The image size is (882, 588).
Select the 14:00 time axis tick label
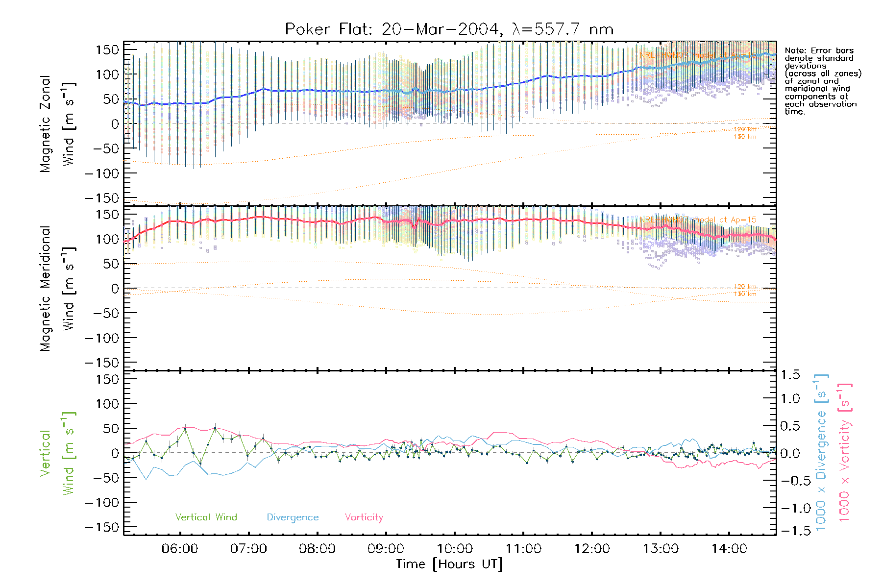tap(729, 549)
